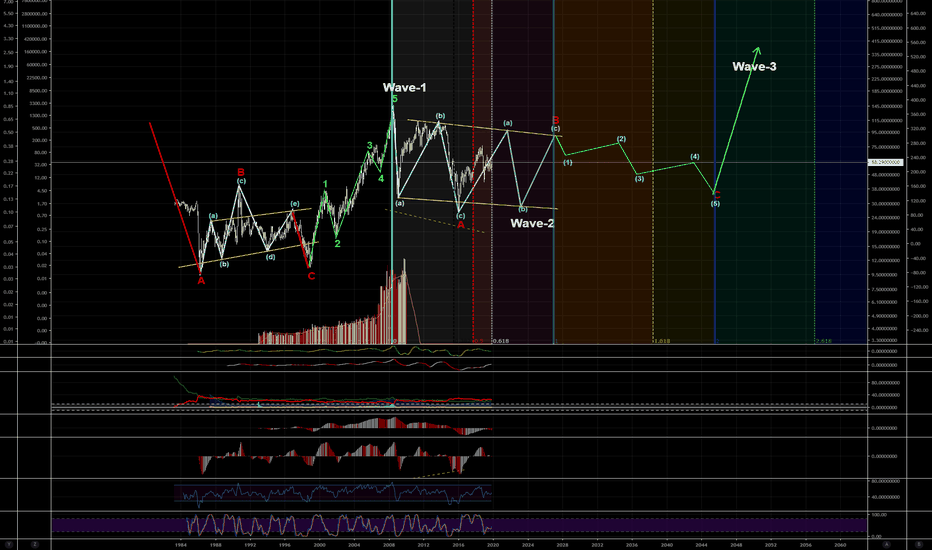Select the white wave label (1)
The height and width of the screenshot is (550, 932).
point(568,162)
